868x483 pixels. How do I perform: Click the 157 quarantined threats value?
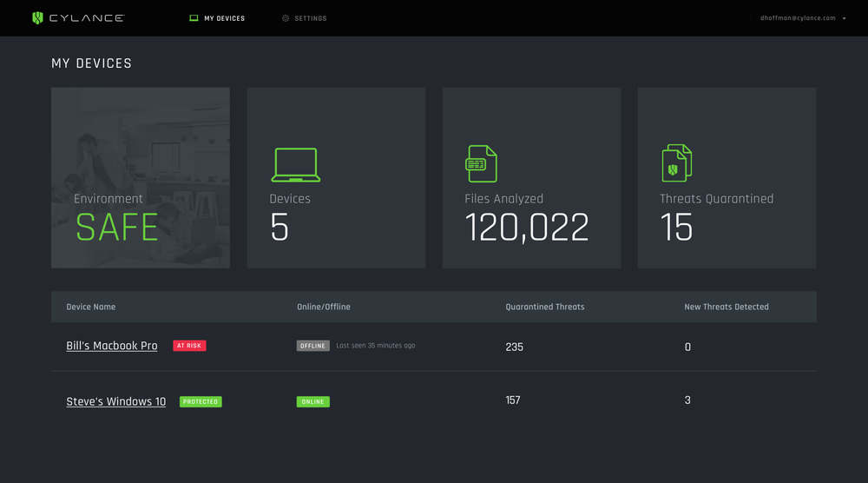(513, 400)
